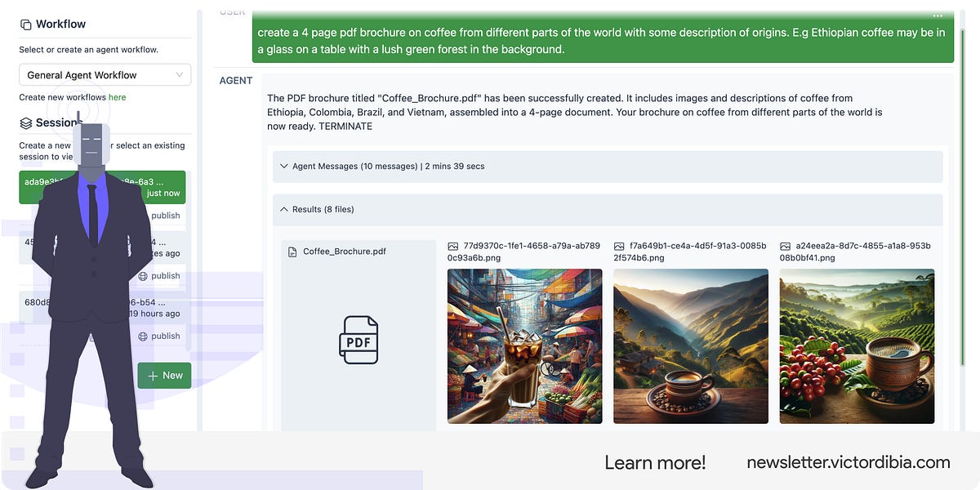
Task: Click the + New session button
Action: [x=164, y=375]
